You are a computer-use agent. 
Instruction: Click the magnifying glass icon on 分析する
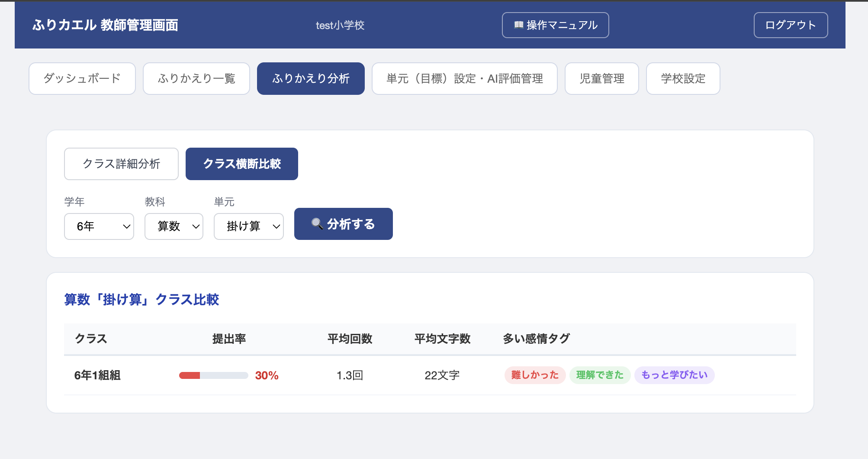(x=317, y=224)
